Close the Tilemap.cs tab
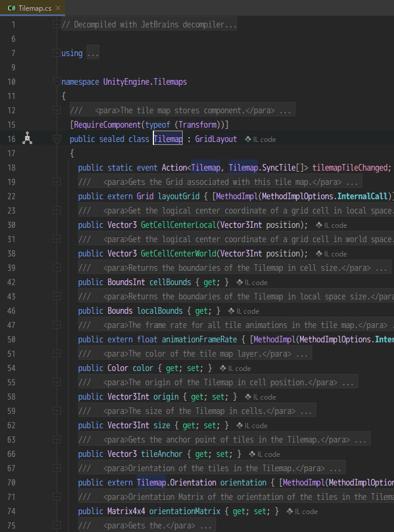394x532 pixels. click(x=58, y=8)
